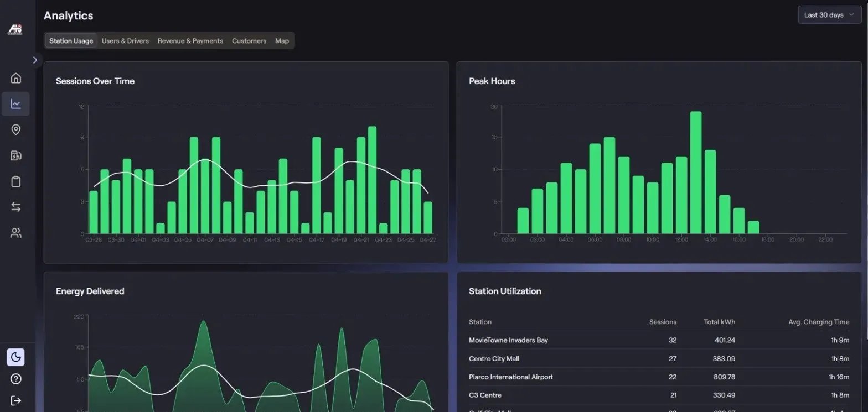Click the Station Utilization heading
868x412 pixels.
click(x=505, y=291)
